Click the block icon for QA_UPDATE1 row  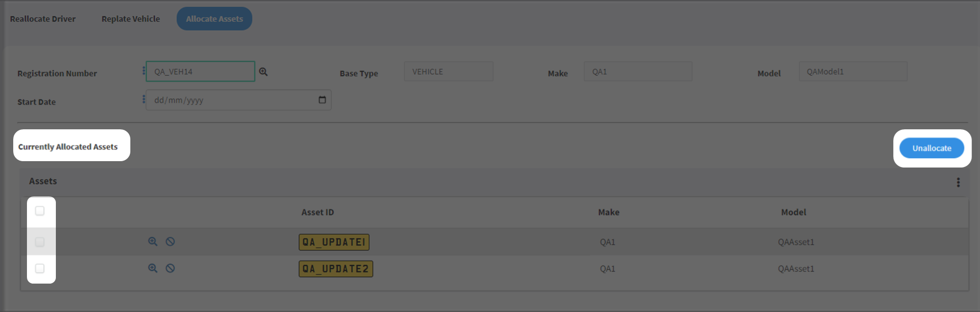coord(170,241)
